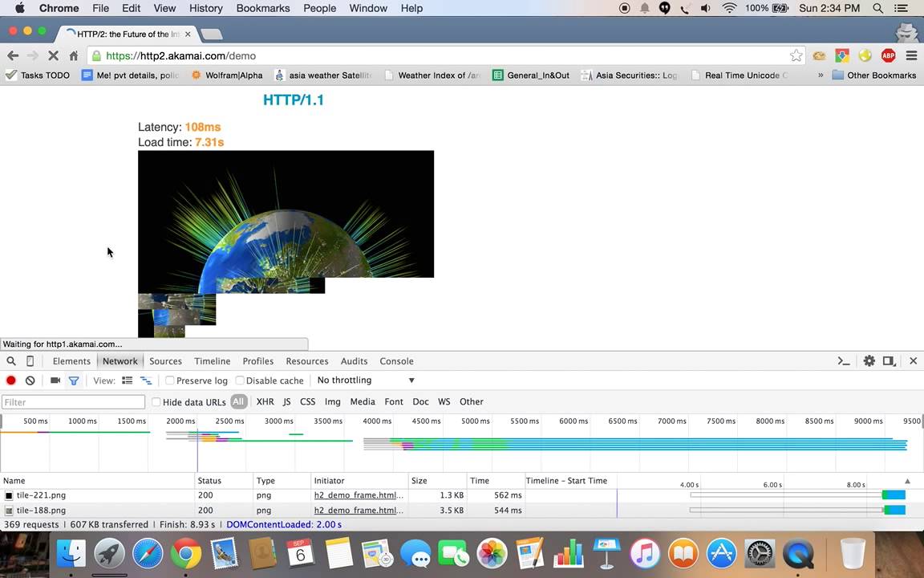The height and width of the screenshot is (578, 924).
Task: Sort by the Timeline column arrow
Action: point(907,481)
